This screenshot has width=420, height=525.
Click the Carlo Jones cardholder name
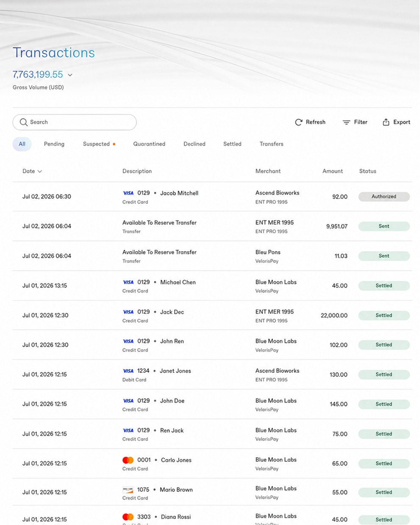click(x=176, y=460)
